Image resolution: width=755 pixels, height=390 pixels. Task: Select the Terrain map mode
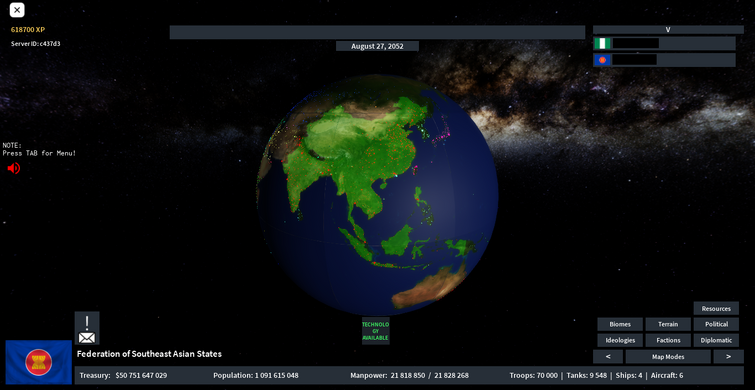point(668,324)
